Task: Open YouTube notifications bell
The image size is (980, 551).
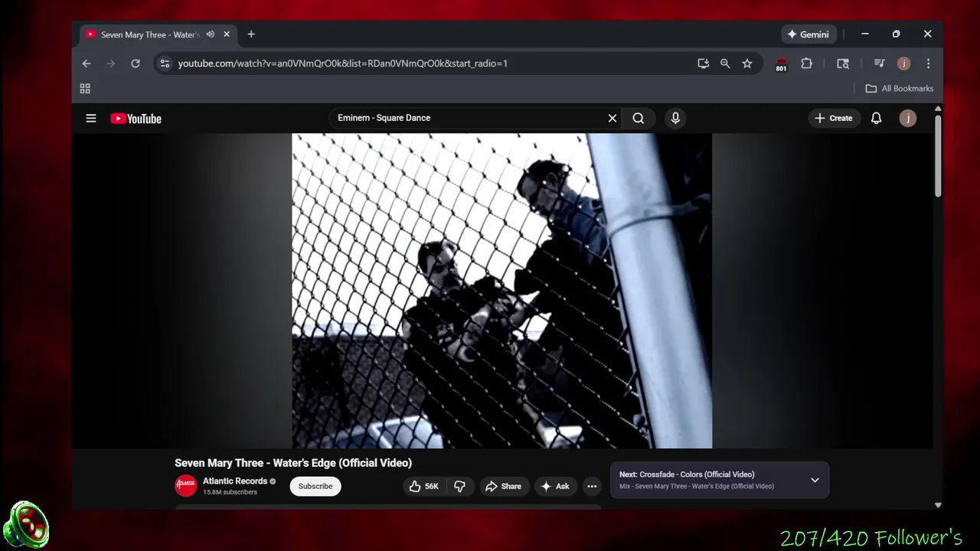Action: 877,118
